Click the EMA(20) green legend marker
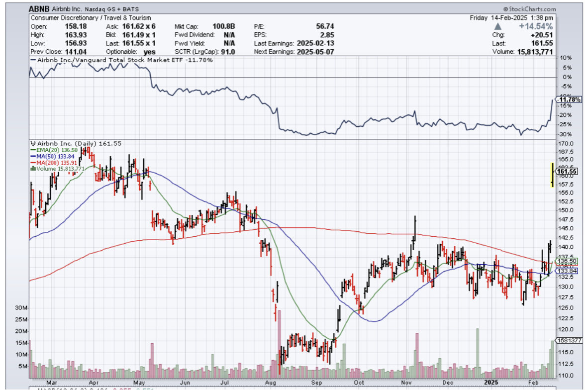 click(32, 149)
